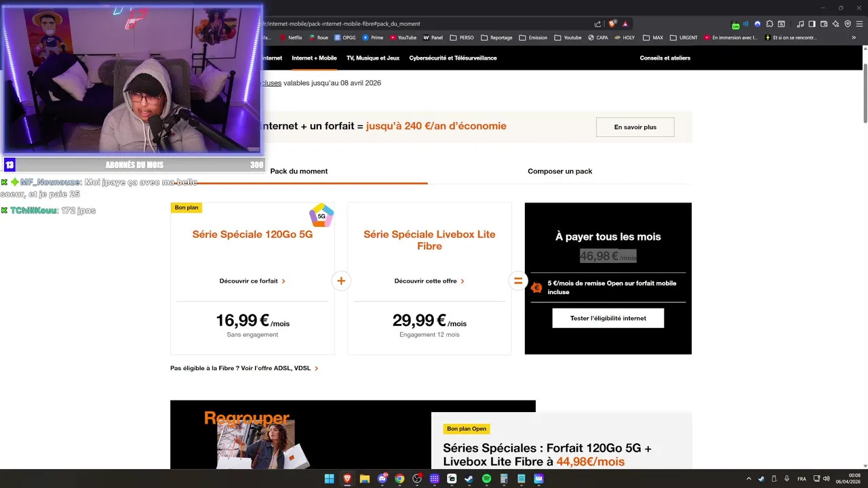Open the browser hamburger main menu
This screenshot has width=868, height=488.
point(859,24)
